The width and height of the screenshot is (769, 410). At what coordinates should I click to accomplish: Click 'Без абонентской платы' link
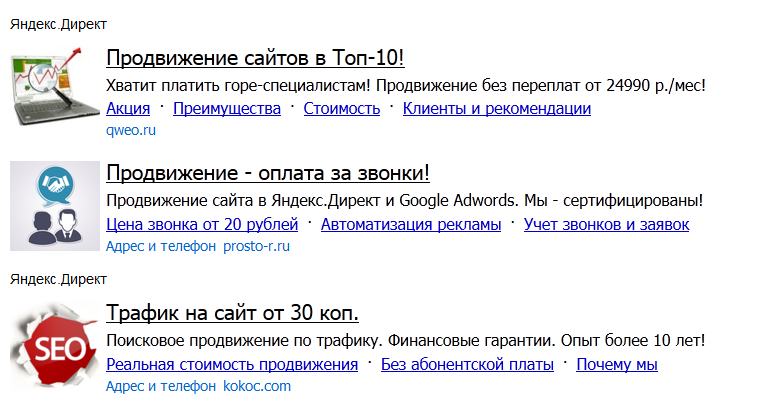pyautogui.click(x=467, y=364)
